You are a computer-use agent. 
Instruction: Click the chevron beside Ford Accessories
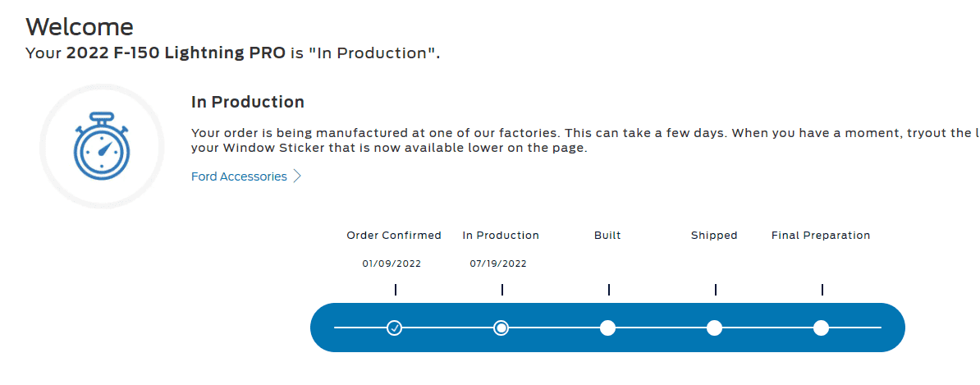point(297,176)
